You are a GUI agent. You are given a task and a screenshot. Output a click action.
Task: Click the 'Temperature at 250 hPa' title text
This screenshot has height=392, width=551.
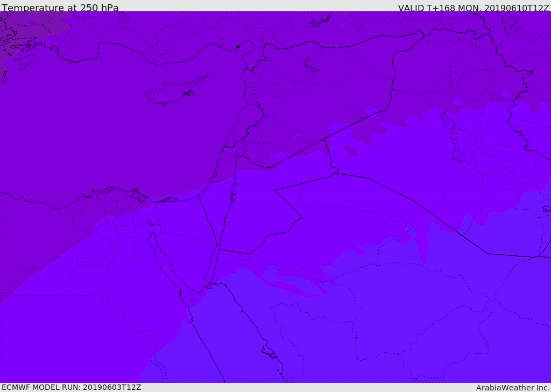pyautogui.click(x=60, y=8)
